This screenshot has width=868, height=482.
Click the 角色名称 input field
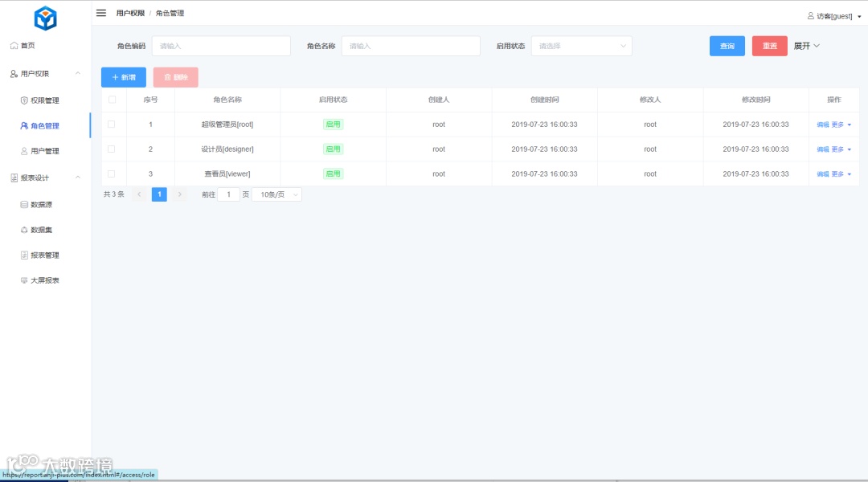pos(411,46)
